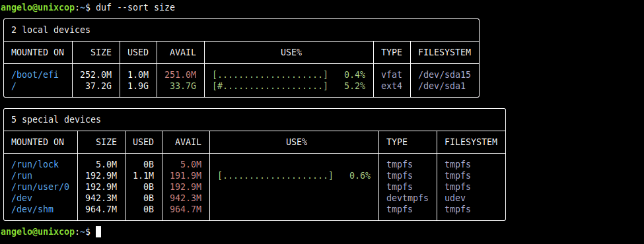Click the USED header in special devices table

[x=143, y=142]
